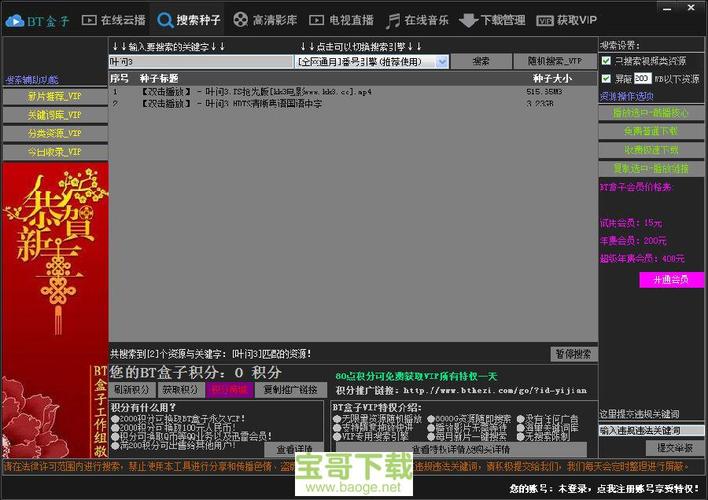Click the illegal keyword report input field
Screen dimensions: 708x500
(x=651, y=430)
